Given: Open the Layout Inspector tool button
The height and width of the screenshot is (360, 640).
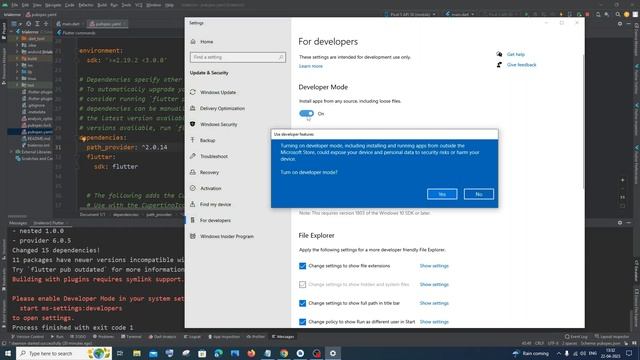Looking at the screenshot, I should point(611,337).
